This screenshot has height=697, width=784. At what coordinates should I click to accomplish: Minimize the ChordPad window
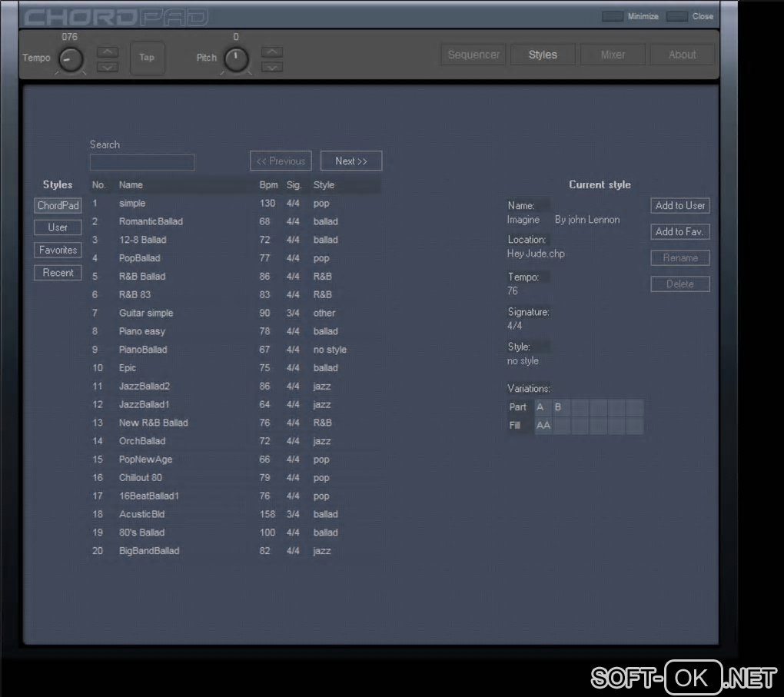pyautogui.click(x=613, y=16)
